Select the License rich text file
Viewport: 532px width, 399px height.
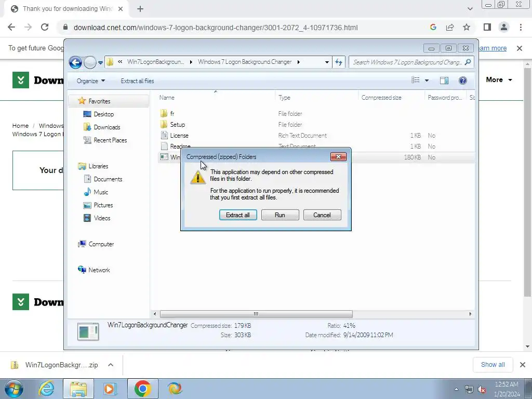coord(179,136)
